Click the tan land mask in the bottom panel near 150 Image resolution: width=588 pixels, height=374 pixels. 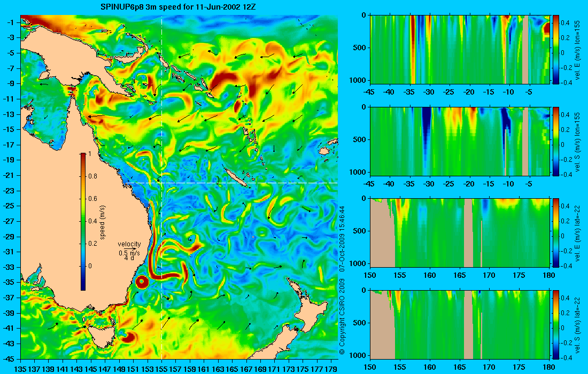coord(383,326)
